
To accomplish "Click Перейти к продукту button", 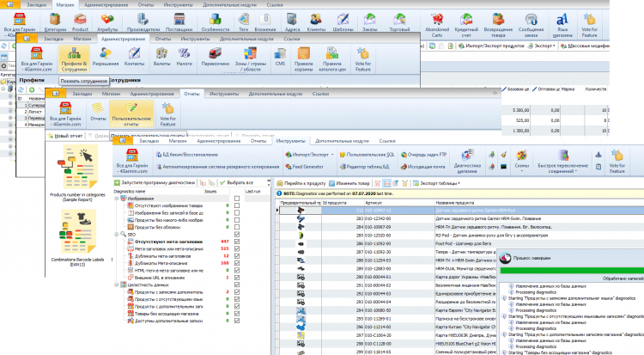I will point(301,183).
